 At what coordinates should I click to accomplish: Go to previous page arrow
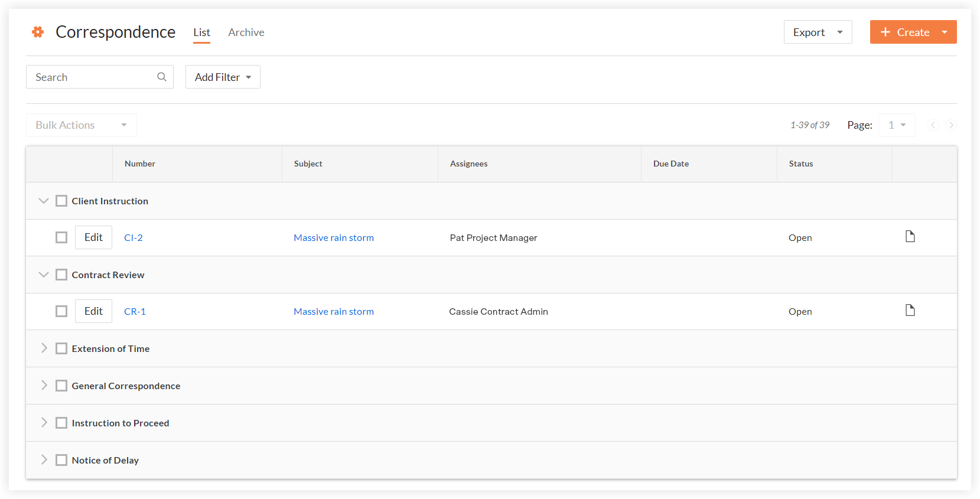[933, 125]
